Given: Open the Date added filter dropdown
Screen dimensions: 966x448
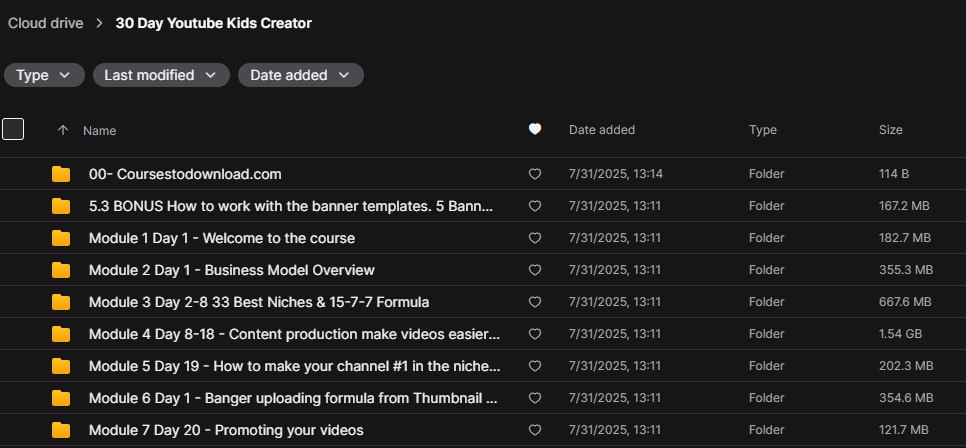Looking at the screenshot, I should point(300,75).
